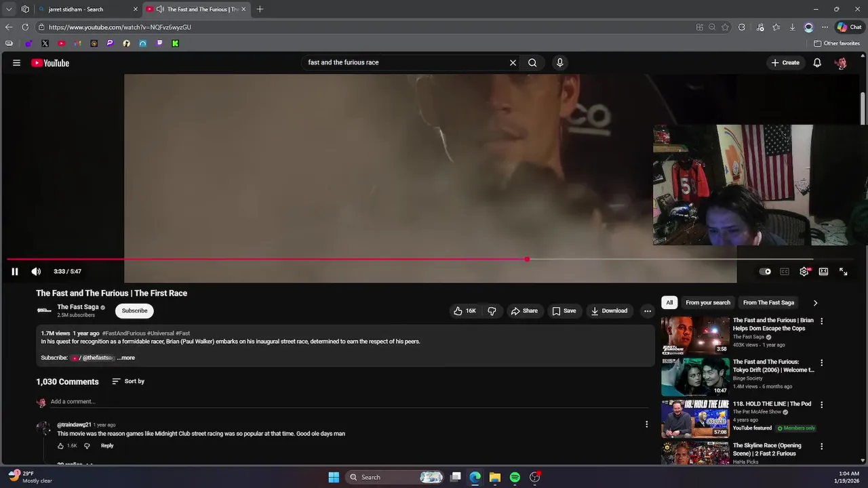This screenshot has width=868, height=488.
Task: Like the video with 16K likes
Action: (465, 311)
